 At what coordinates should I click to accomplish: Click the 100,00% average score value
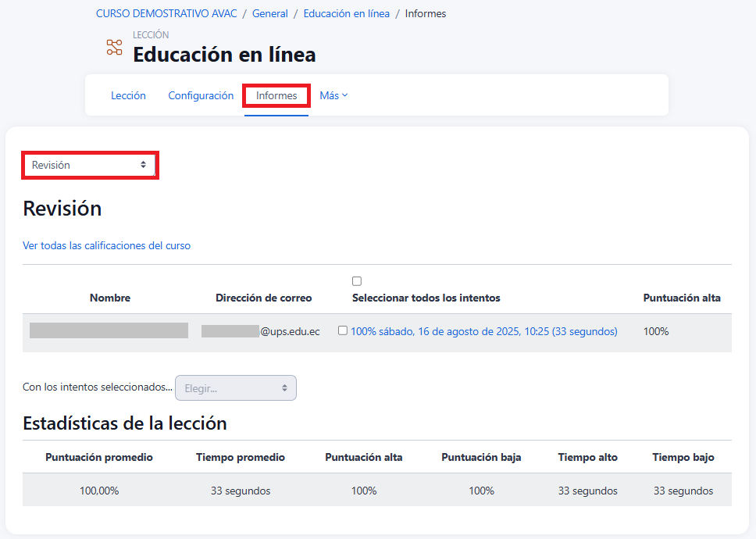pos(99,491)
